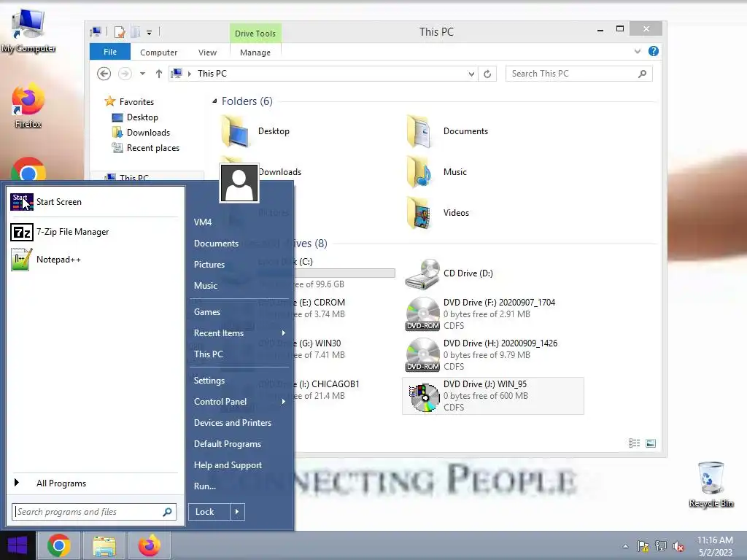This screenshot has width=747, height=560.
Task: Open Customize Quick Access Toolbar dropdown
Action: point(149,33)
